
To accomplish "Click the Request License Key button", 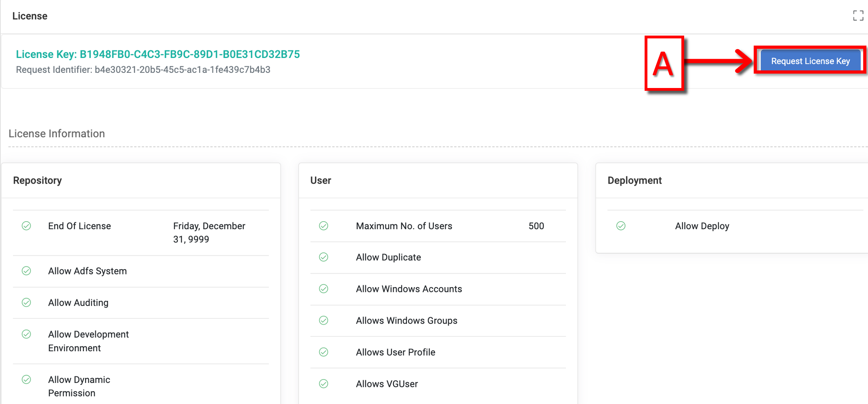I will 810,61.
